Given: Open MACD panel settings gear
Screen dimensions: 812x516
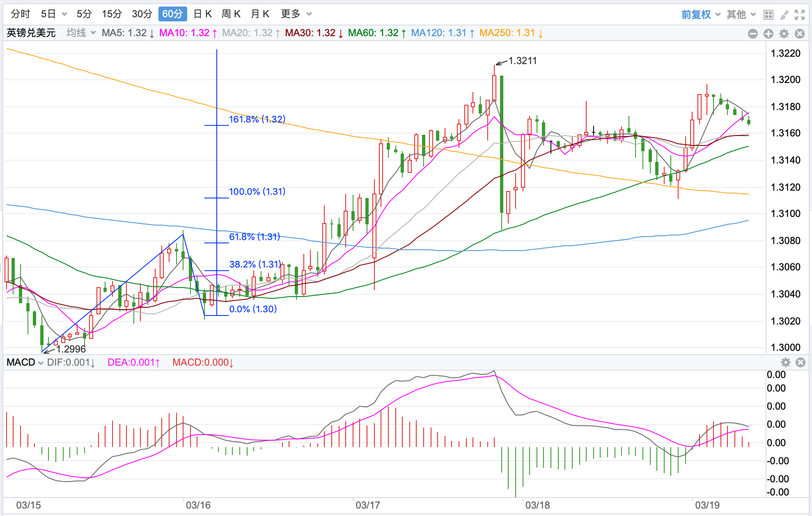Looking at the screenshot, I should 785,362.
